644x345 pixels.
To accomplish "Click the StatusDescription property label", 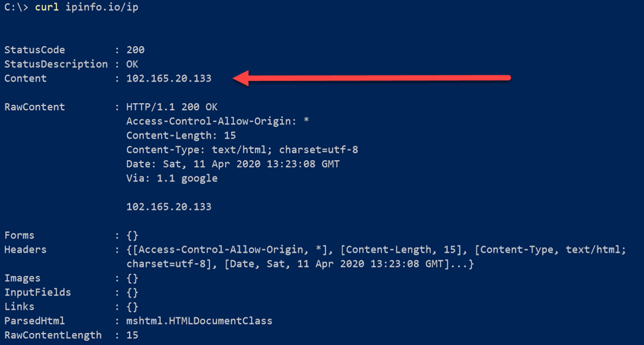I will coord(56,64).
